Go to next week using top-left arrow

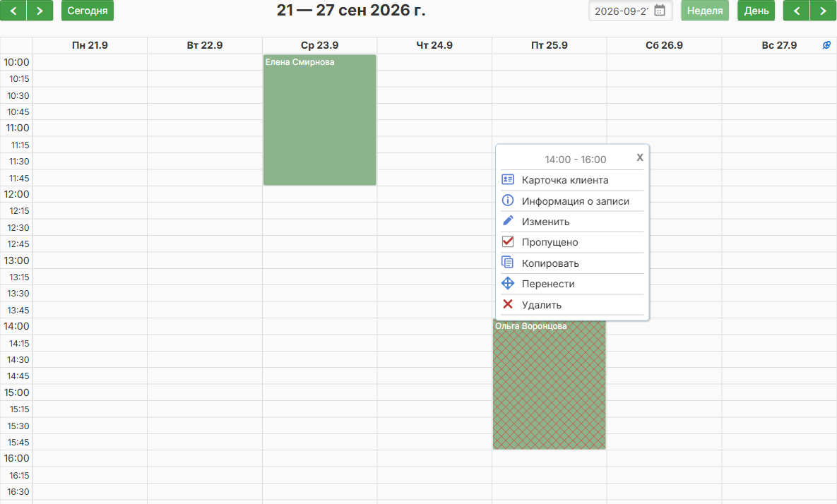40,11
